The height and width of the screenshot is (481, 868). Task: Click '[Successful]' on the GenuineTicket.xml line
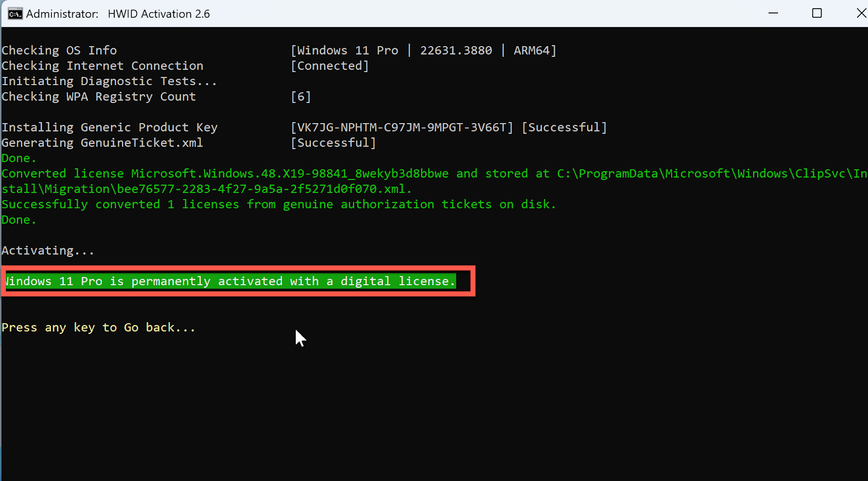point(334,143)
